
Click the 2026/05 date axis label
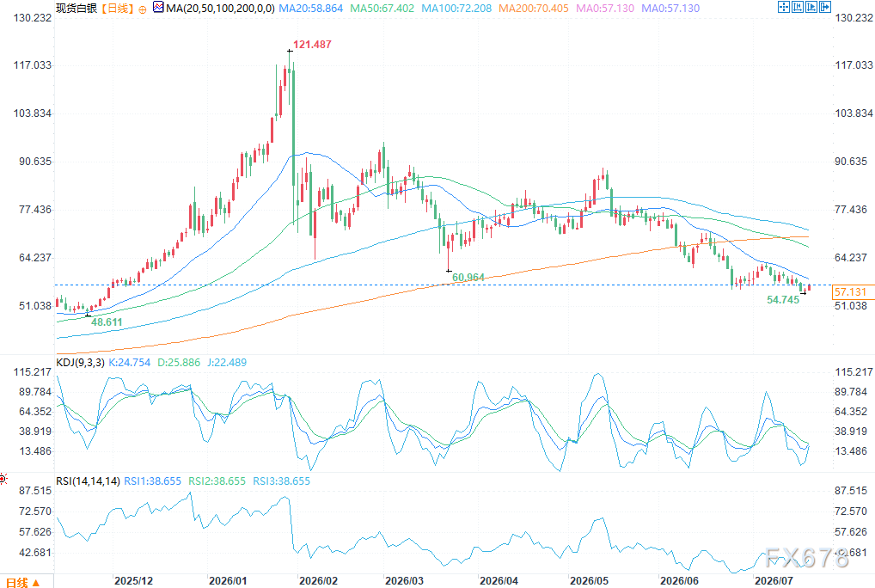[x=590, y=581]
